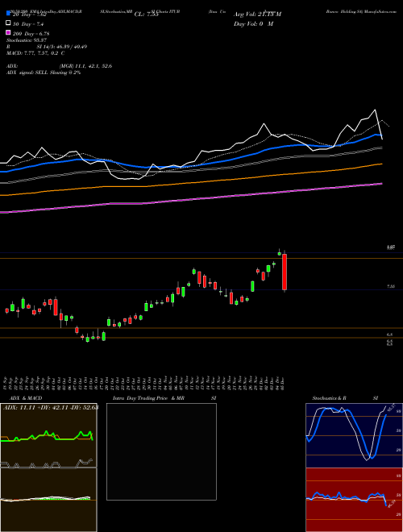Viewport: 403px width, 532px height.
Task: Click the MACD histogram panel at bottom left
Action: click(48, 500)
